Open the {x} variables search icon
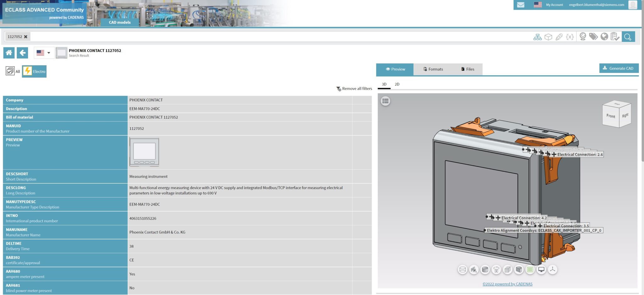644x295 pixels. (x=570, y=37)
